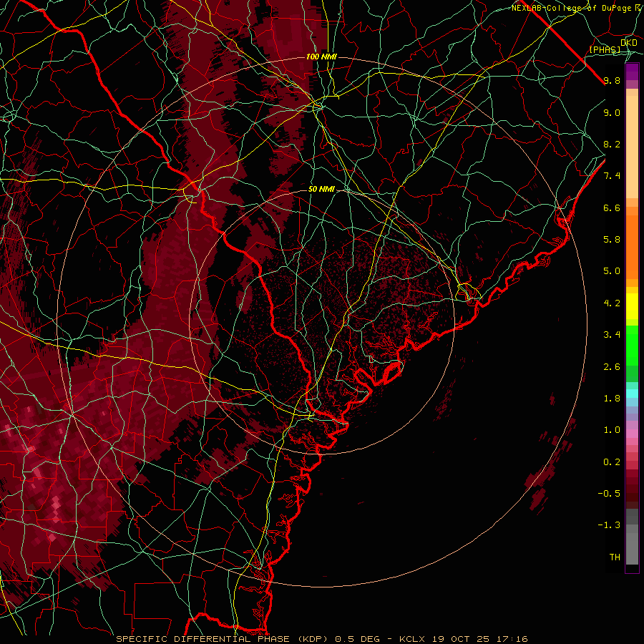The image size is (644, 644).
Task: Click the 19 OCT 25 date in the caption
Action: coord(462,639)
